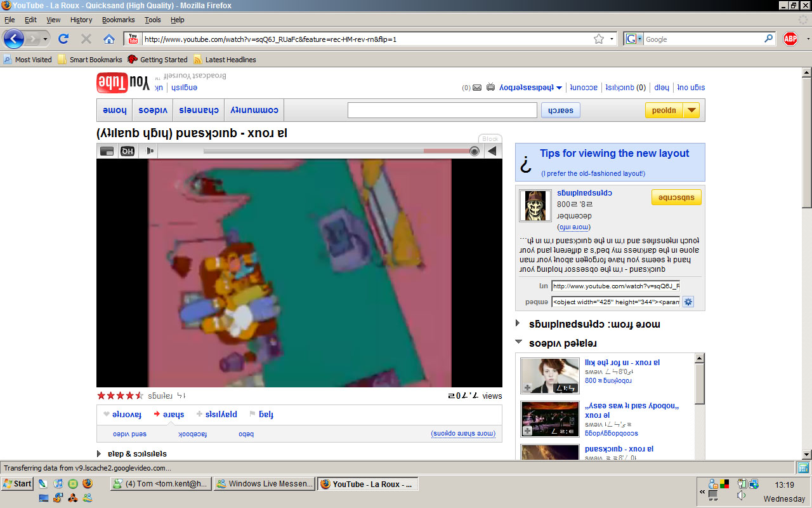
Task: Click the yellow upload button
Action: point(664,110)
